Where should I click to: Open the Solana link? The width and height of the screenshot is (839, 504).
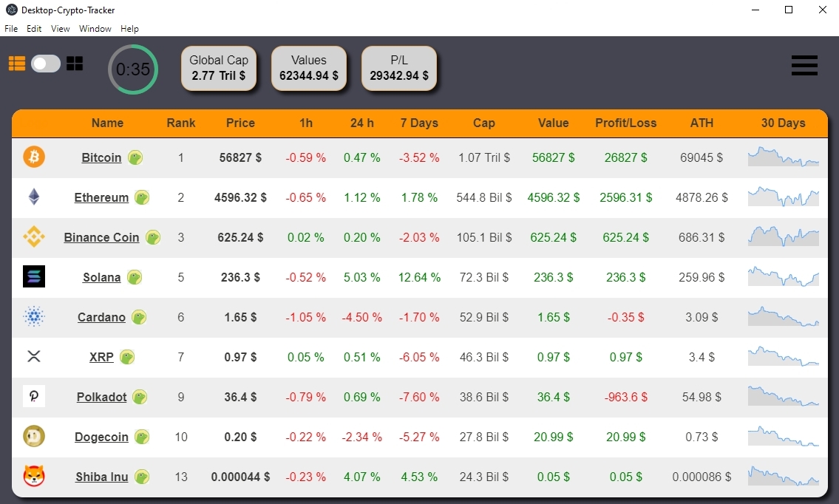click(x=101, y=277)
